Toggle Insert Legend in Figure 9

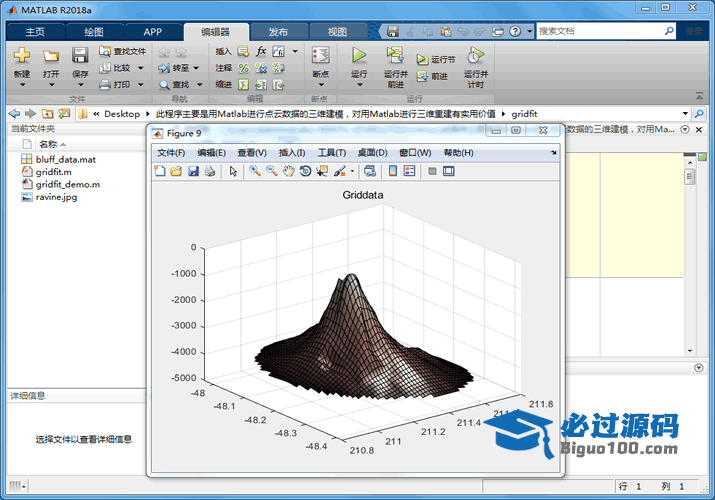409,171
